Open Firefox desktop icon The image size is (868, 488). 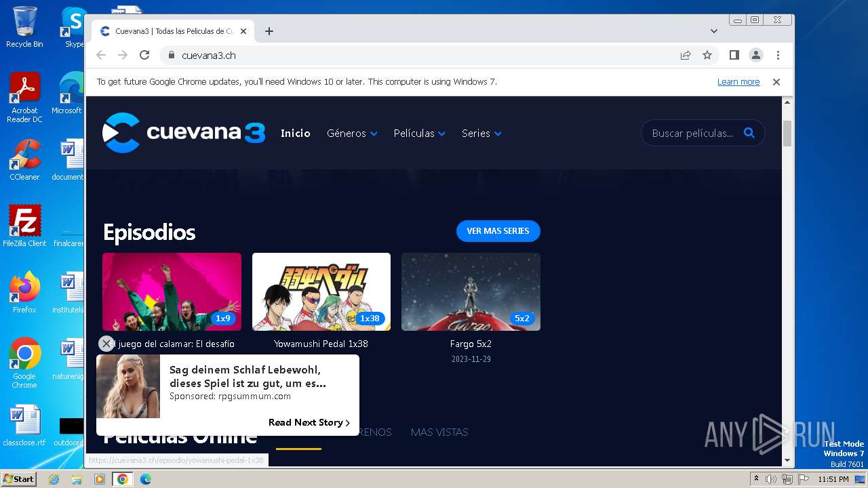click(x=24, y=292)
